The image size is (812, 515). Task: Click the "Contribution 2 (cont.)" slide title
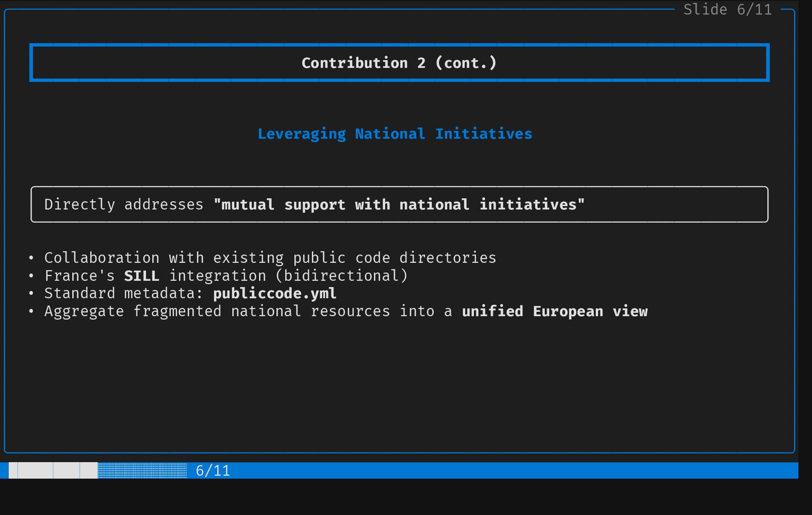(399, 63)
